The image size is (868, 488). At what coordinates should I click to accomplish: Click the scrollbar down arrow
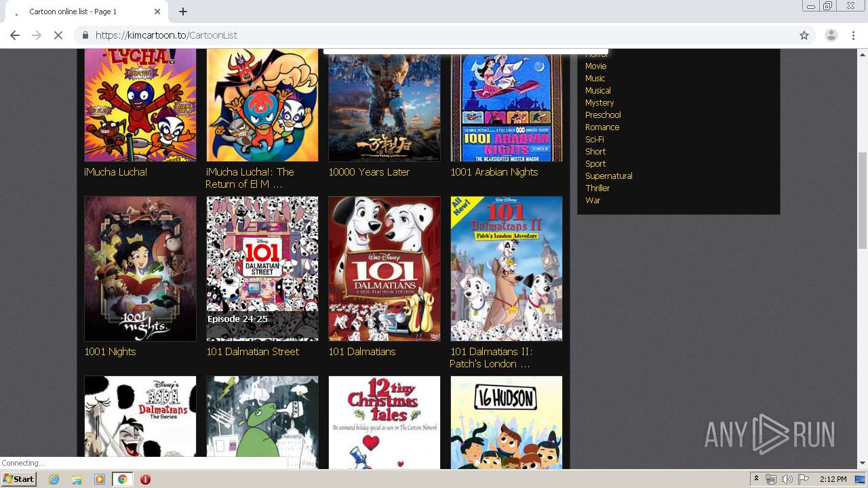(x=863, y=464)
